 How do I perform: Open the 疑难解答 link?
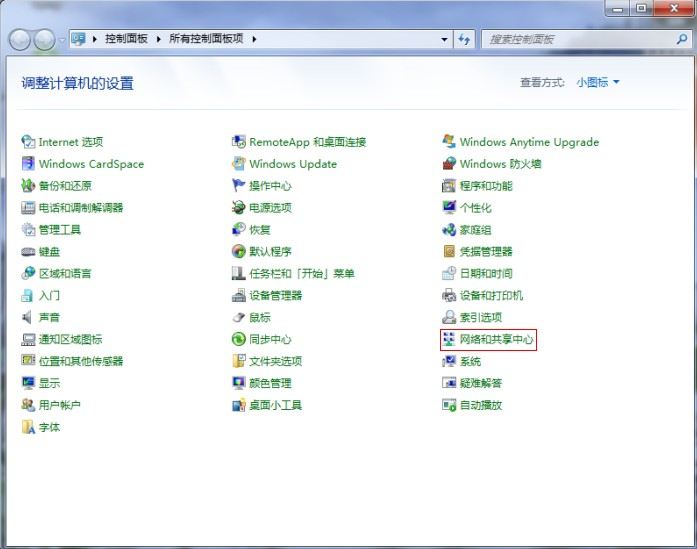(x=481, y=383)
